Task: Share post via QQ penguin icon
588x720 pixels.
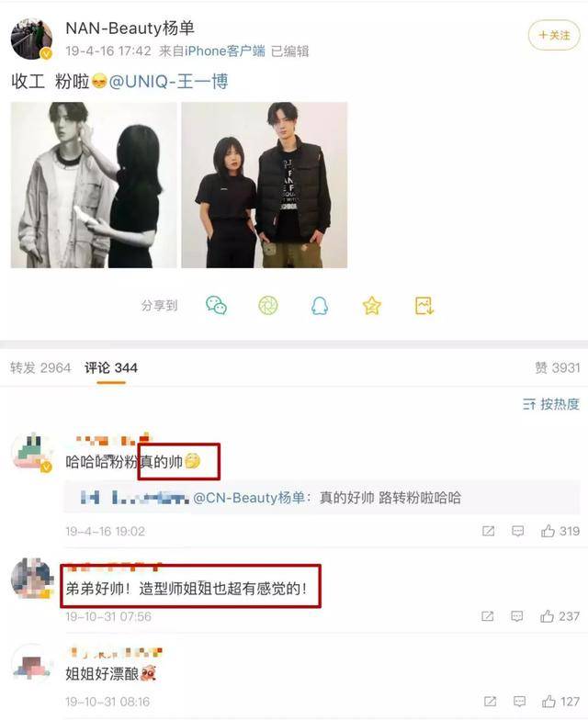Action: pos(320,305)
